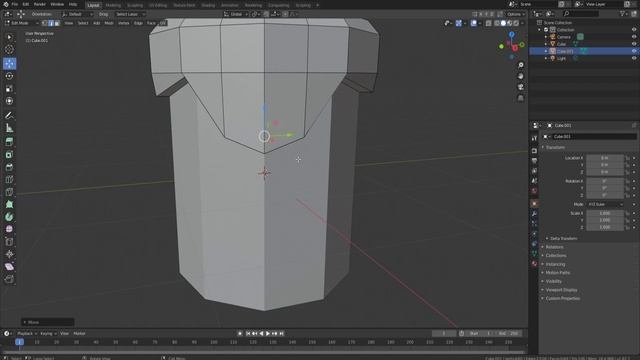Hide Cube.001 with its eye icon
The height and width of the screenshot is (360, 640).
634,51
